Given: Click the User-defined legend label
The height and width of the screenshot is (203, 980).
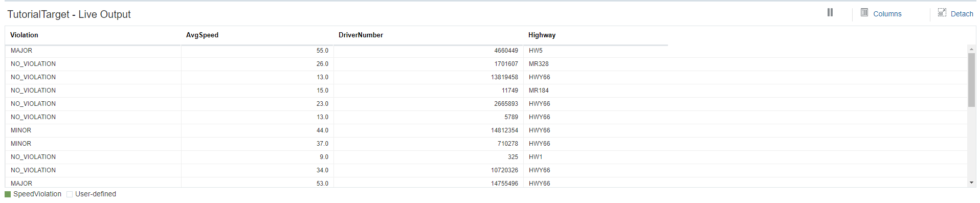Looking at the screenshot, I should point(96,194).
